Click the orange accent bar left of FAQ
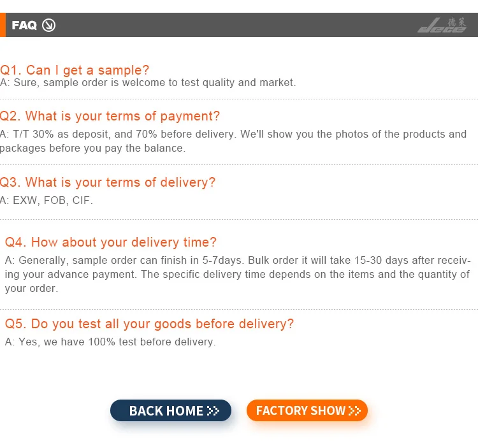Screen dimensions: 478x448 (3, 25)
